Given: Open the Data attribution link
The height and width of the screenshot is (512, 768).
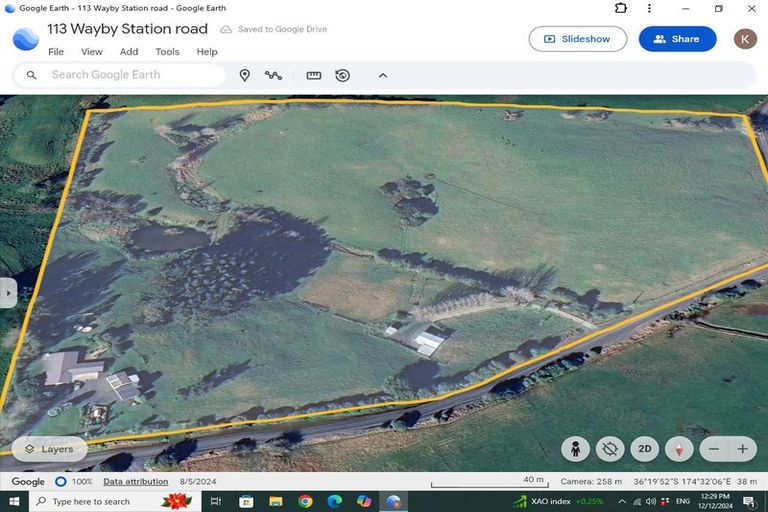Looking at the screenshot, I should [136, 482].
